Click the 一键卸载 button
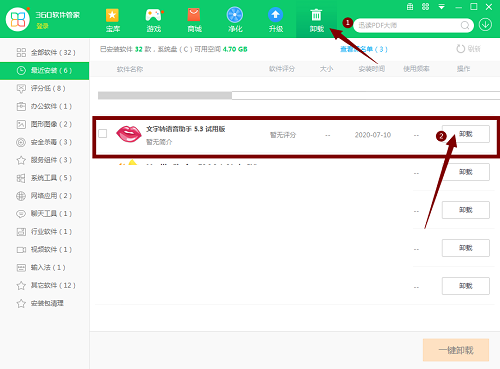 [456, 350]
